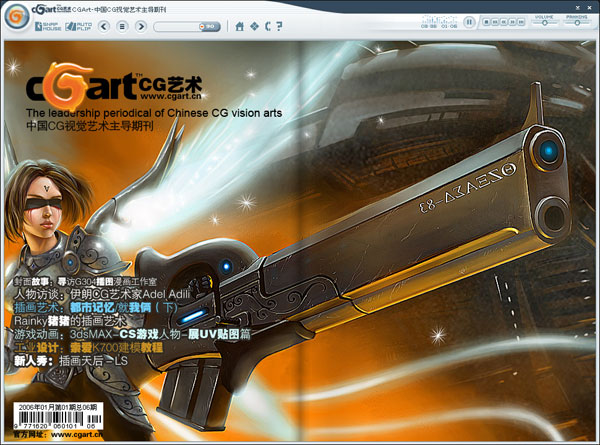Click the page number input field

(176, 27)
